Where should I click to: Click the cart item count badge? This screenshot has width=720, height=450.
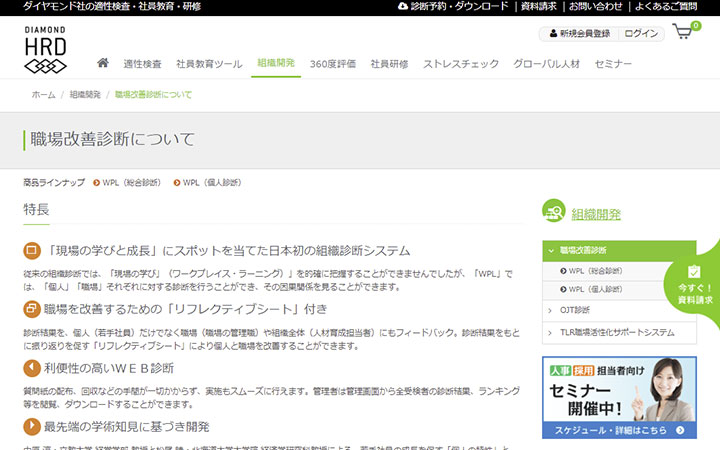pos(696,26)
